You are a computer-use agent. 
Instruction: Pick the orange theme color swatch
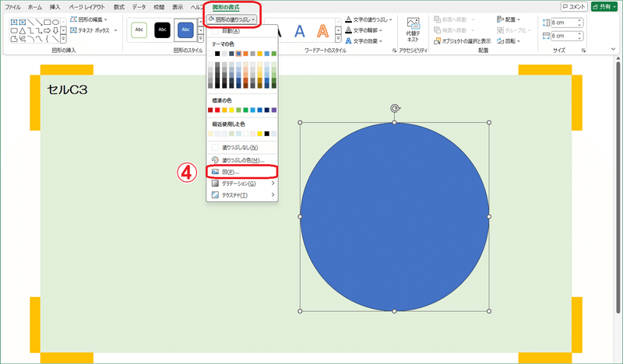pyautogui.click(x=245, y=54)
